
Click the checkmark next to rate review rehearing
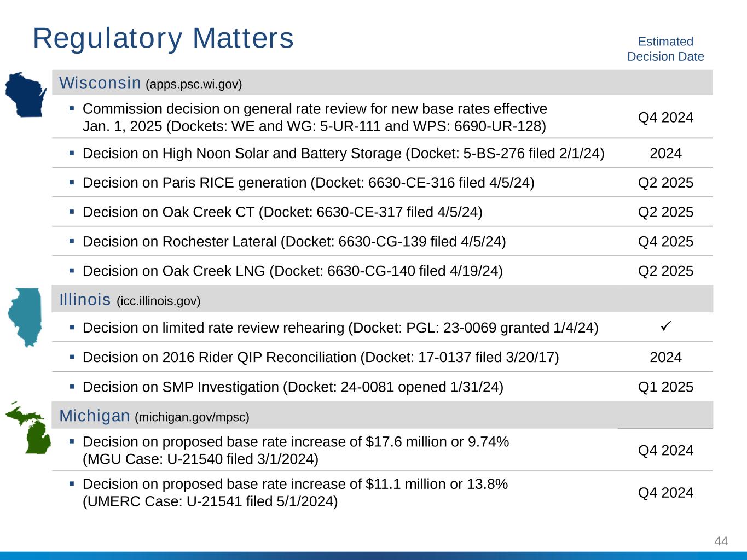665,327
